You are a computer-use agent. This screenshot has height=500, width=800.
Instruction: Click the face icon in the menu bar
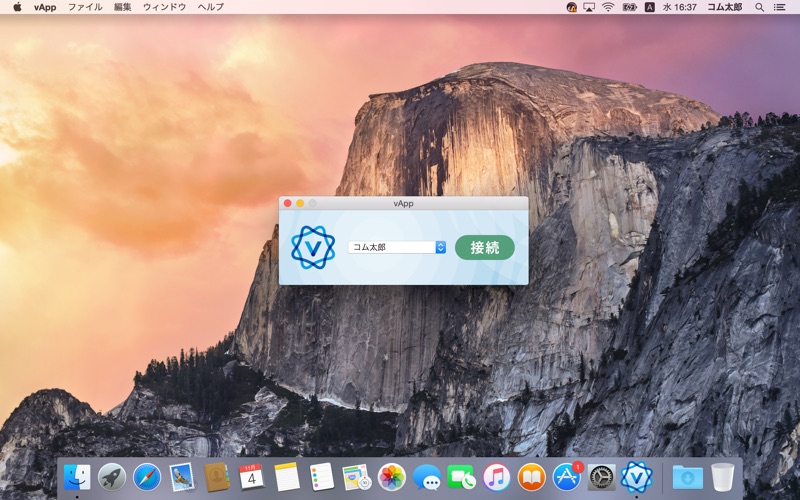[x=571, y=7]
